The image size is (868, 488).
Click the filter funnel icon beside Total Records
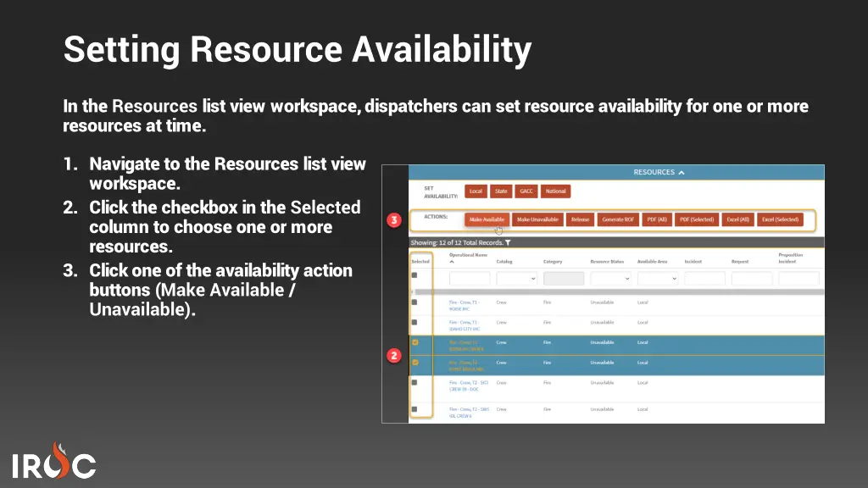(508, 243)
